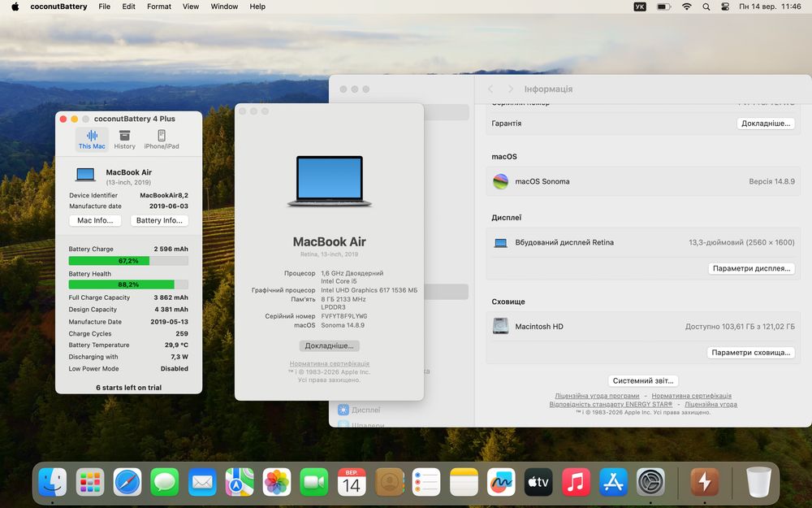Open Music app in the Dock
Viewport: 812px width, 508px height.
click(576, 482)
